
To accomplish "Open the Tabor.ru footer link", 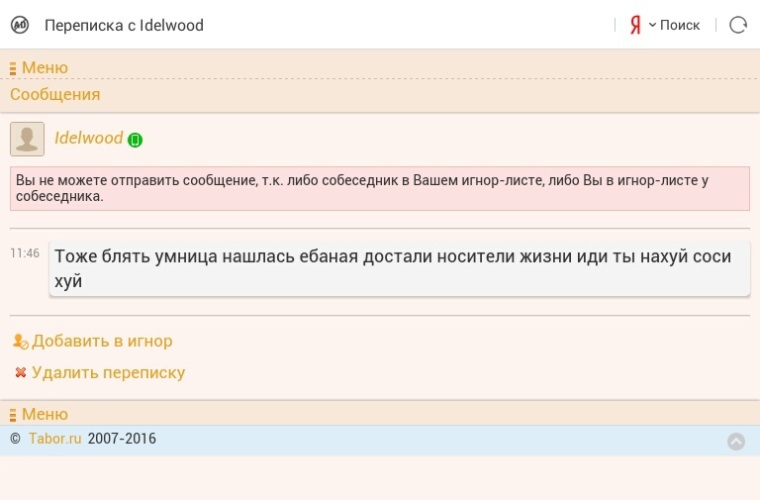I will pos(54,439).
